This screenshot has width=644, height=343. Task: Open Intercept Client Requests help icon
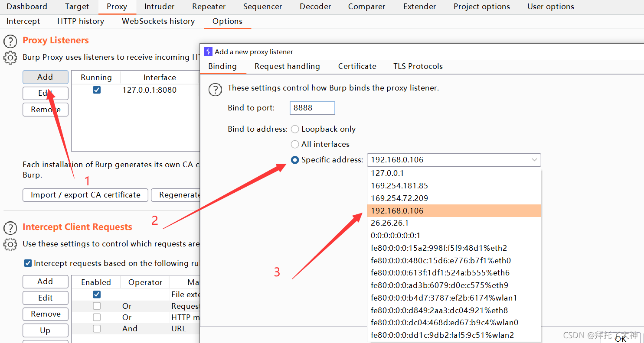(x=10, y=228)
